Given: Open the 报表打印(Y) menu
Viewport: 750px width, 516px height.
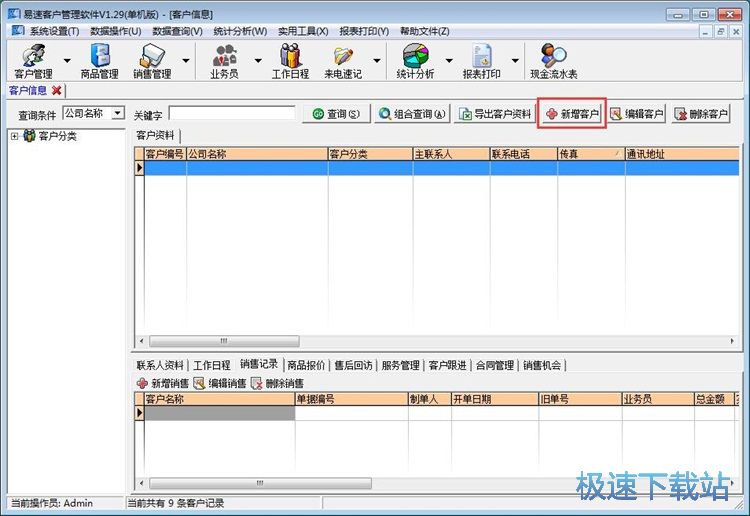Looking at the screenshot, I should point(364,31).
